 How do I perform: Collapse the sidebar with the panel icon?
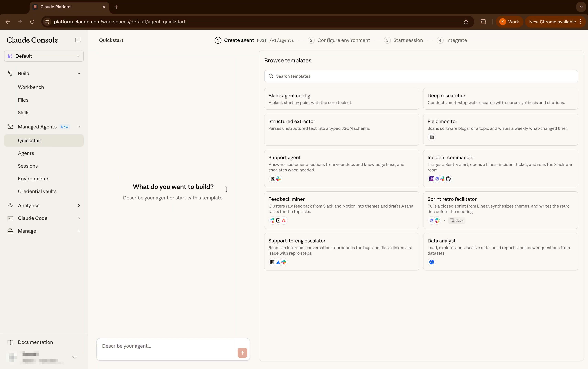78,40
